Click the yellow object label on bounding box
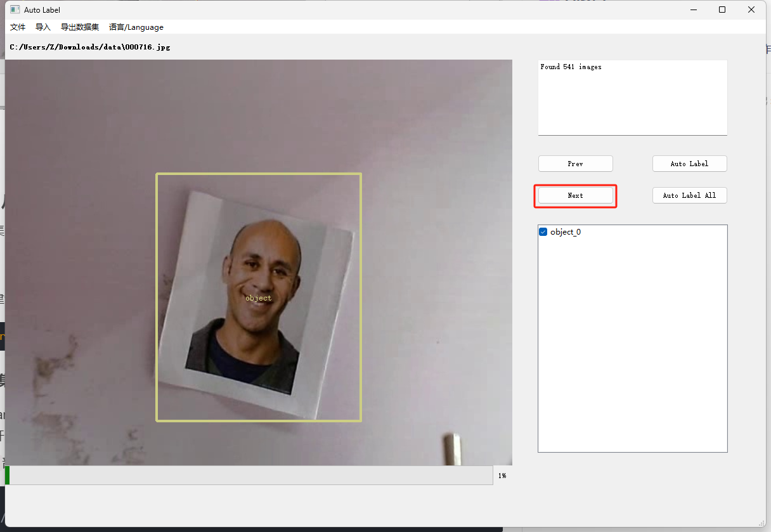The image size is (771, 532). pos(258,298)
